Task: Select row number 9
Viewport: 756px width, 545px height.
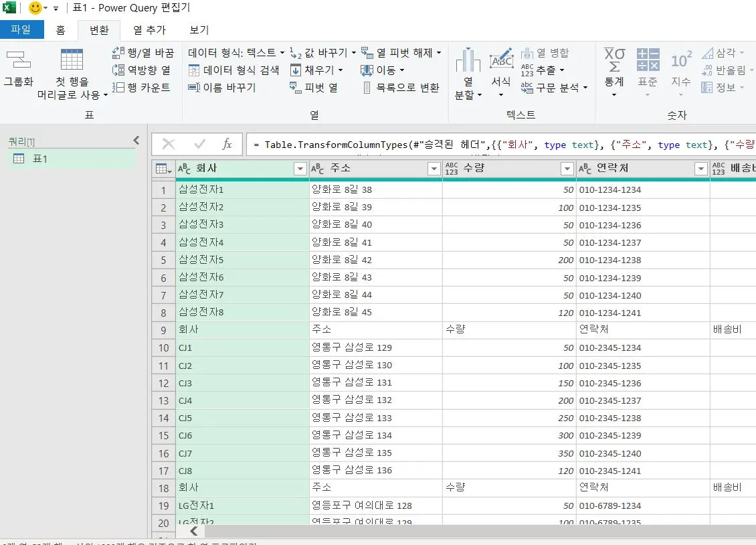Action: pos(163,330)
